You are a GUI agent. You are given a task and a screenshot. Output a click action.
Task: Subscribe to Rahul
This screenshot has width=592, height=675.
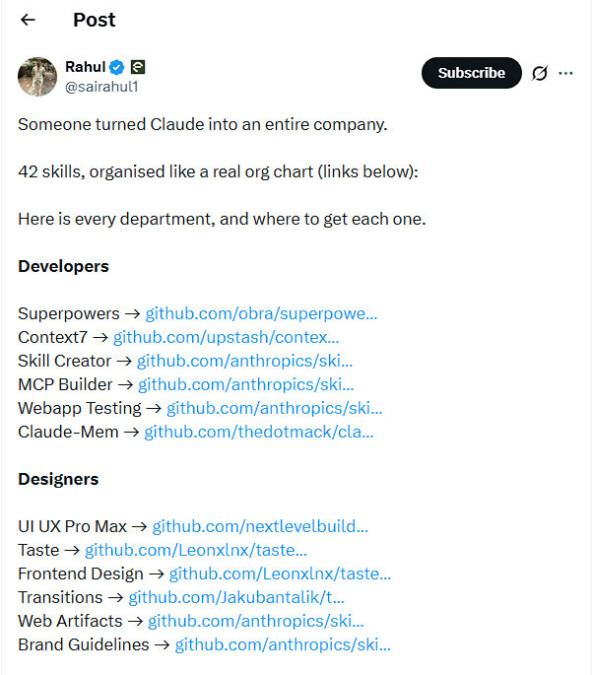pos(471,73)
